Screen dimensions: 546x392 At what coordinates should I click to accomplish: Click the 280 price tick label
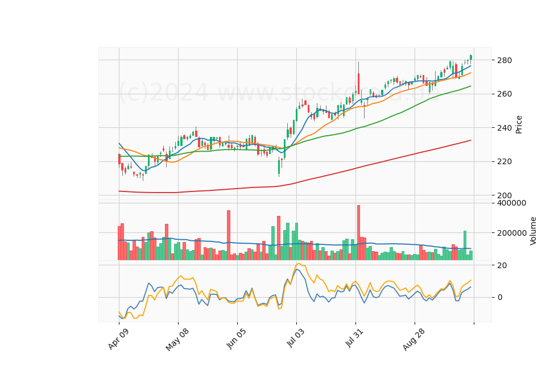(505, 60)
